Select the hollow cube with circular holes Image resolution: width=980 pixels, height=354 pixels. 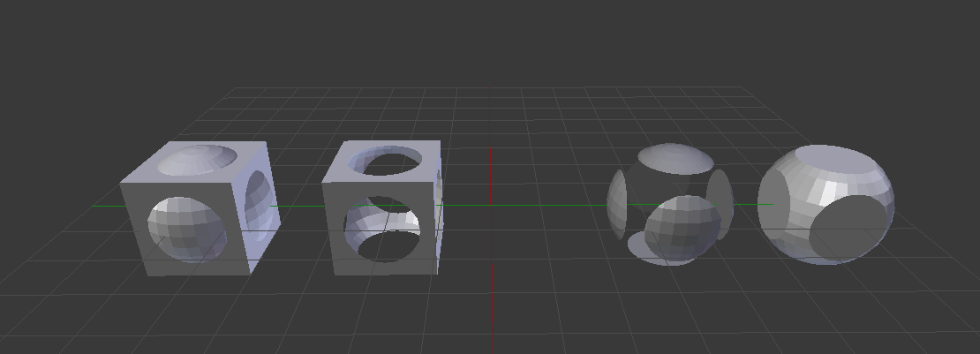pos(382,207)
